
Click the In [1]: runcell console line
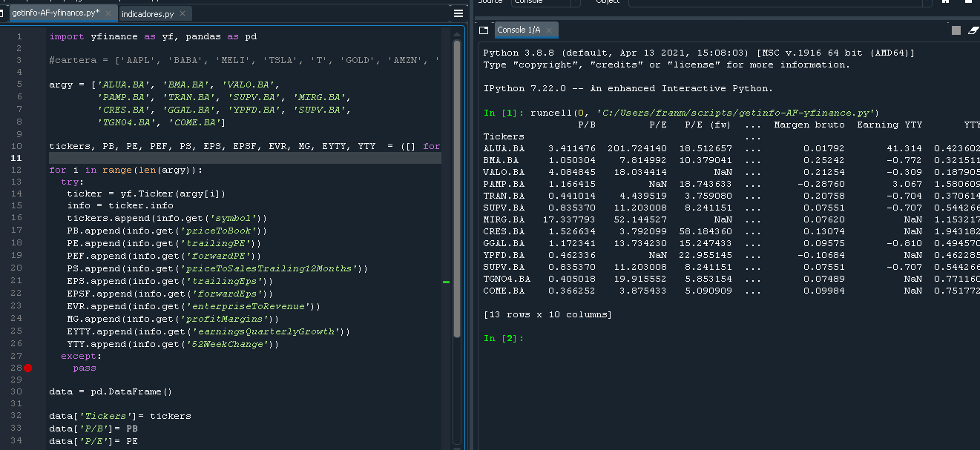tap(681, 113)
